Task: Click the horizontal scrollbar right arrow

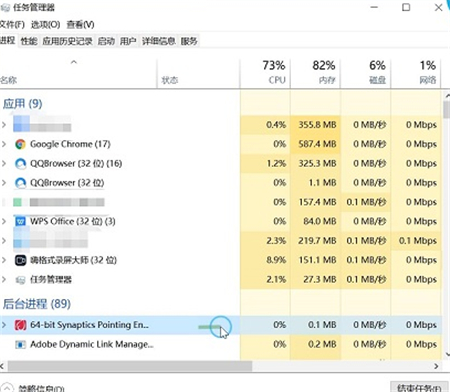Action: pyautogui.click(x=436, y=366)
